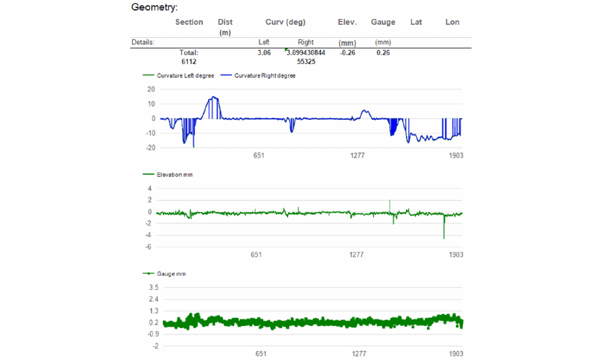Select the Total: 6112 cell
This screenshot has height=364, width=607.
tap(189, 57)
